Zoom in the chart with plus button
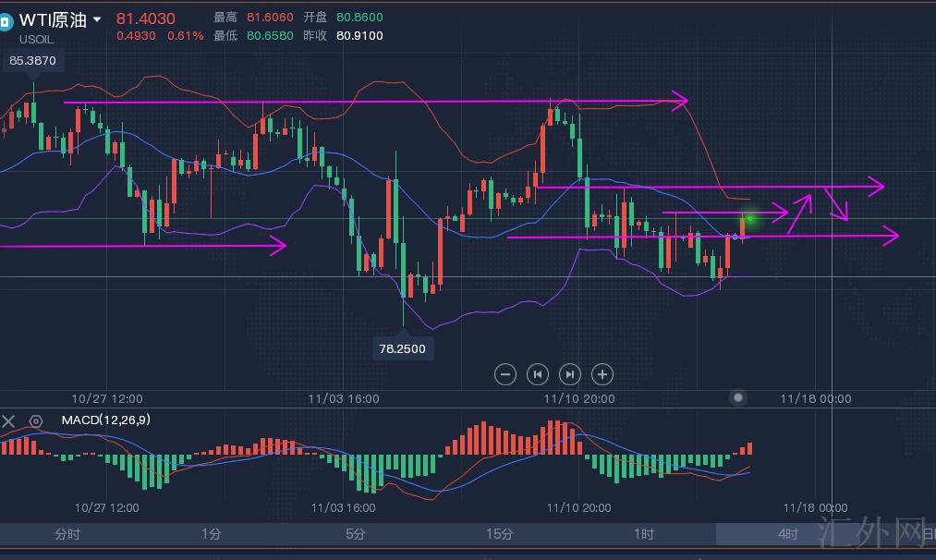Screen dimensions: 936x560 602,374
